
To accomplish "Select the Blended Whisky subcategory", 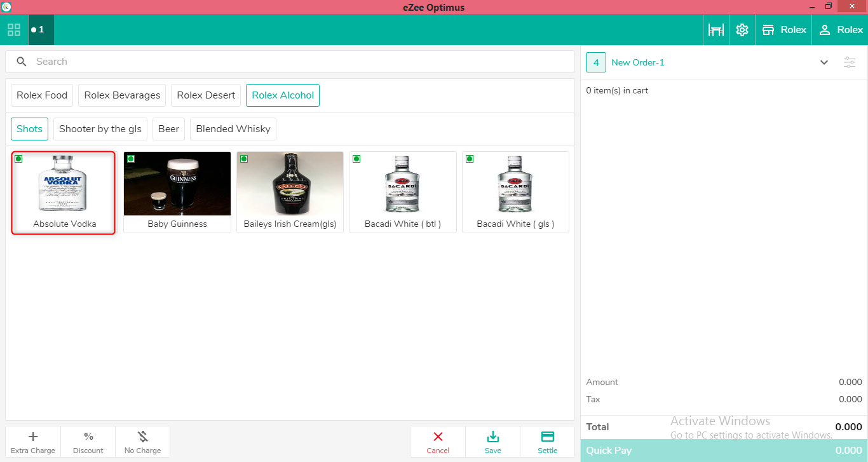I will [233, 129].
